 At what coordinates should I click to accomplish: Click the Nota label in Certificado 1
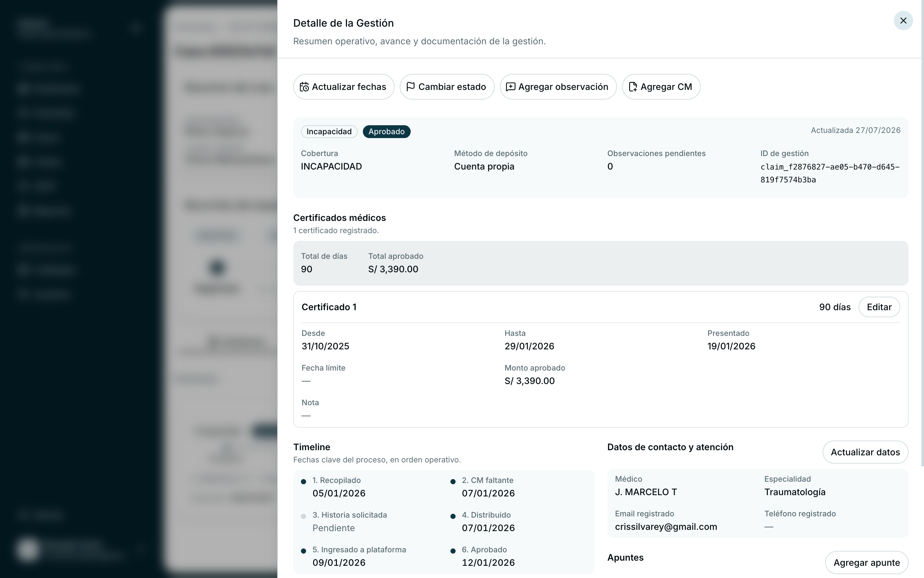[310, 403]
